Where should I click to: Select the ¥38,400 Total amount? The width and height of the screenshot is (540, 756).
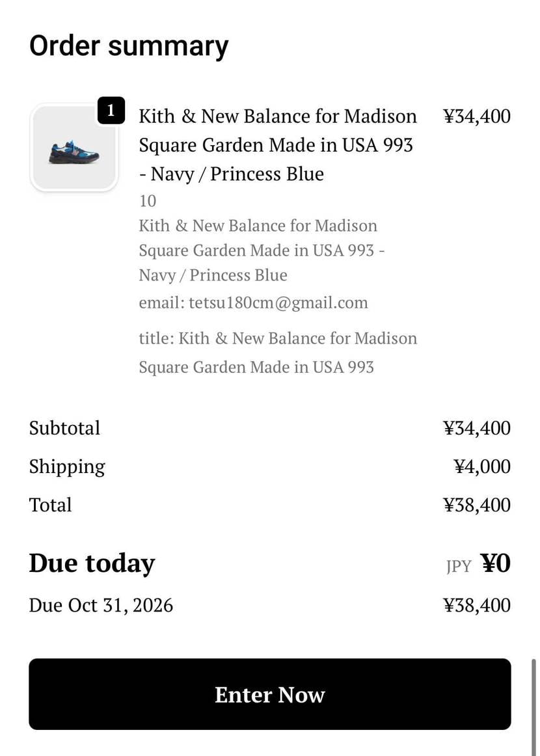point(477,505)
